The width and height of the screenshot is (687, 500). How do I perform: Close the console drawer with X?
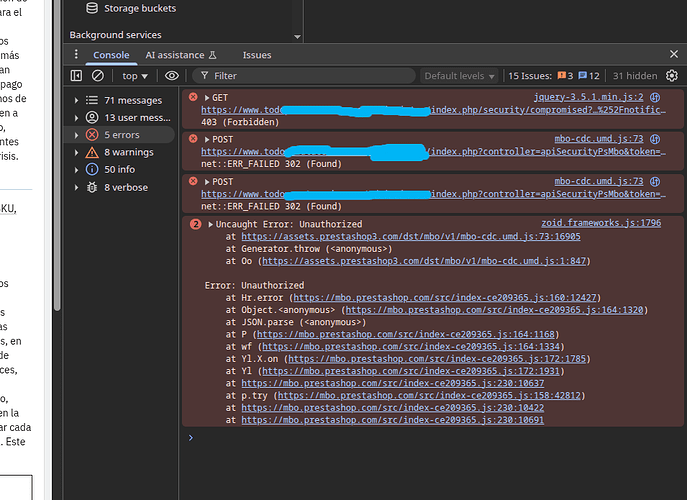[x=674, y=54]
